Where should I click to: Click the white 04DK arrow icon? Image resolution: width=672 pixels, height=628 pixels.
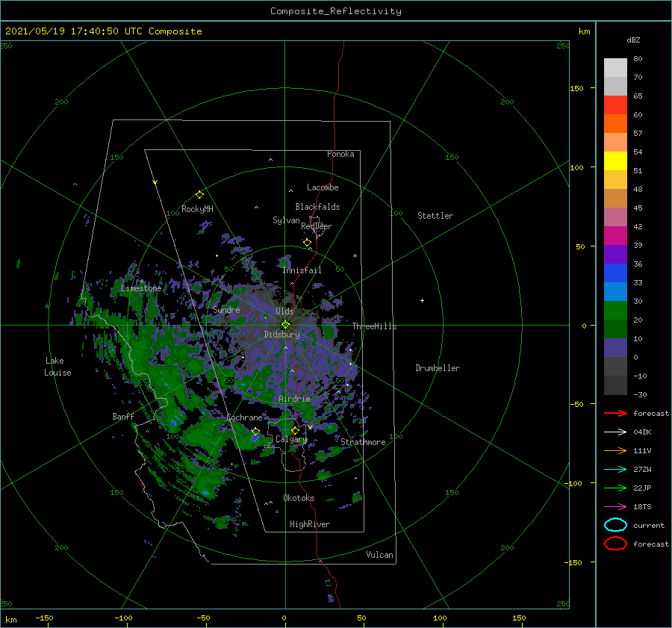point(615,432)
